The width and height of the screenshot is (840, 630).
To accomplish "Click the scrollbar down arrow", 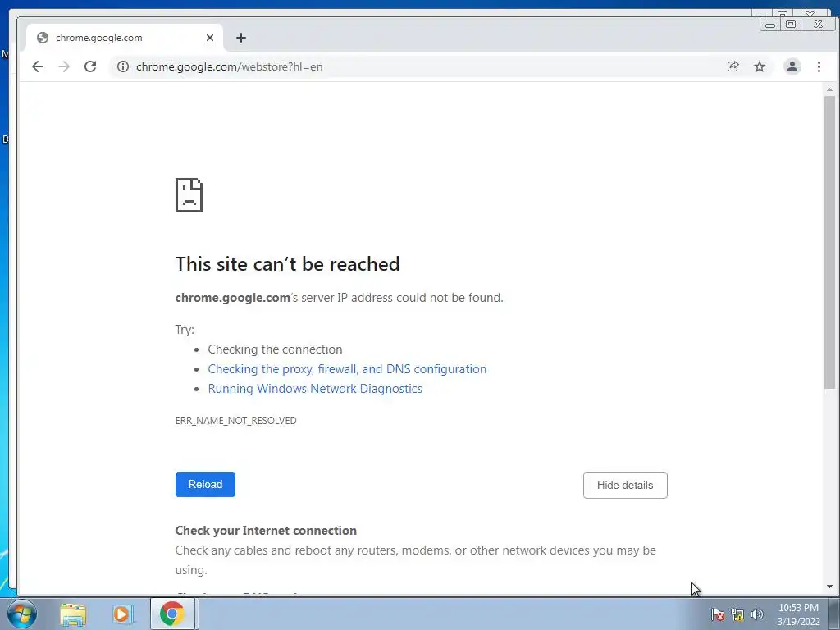I will pyautogui.click(x=829, y=587).
